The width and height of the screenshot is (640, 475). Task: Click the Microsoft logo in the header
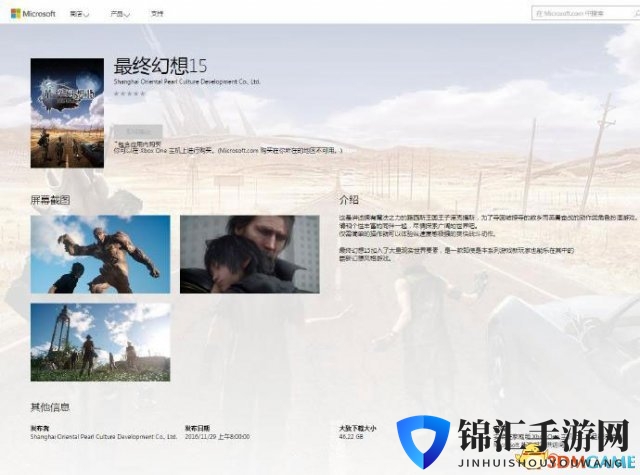33,13
